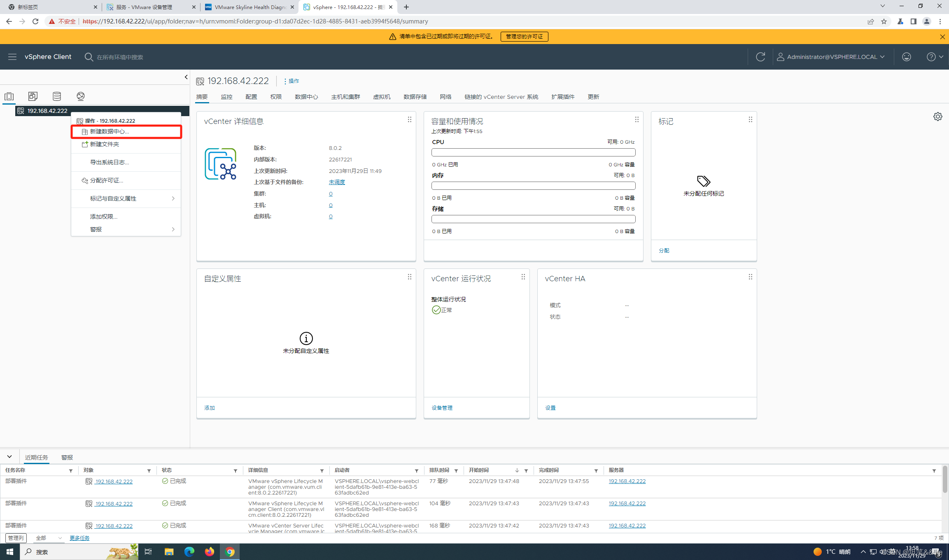This screenshot has width=949, height=560.
Task: Open Windows Start menu
Action: click(9, 551)
